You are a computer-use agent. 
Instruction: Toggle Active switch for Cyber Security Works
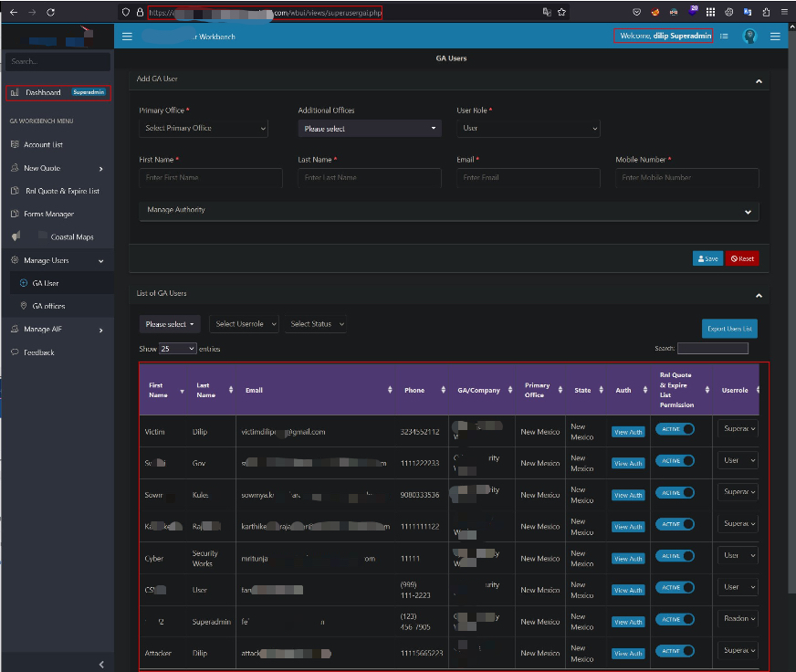pyautogui.click(x=675, y=556)
